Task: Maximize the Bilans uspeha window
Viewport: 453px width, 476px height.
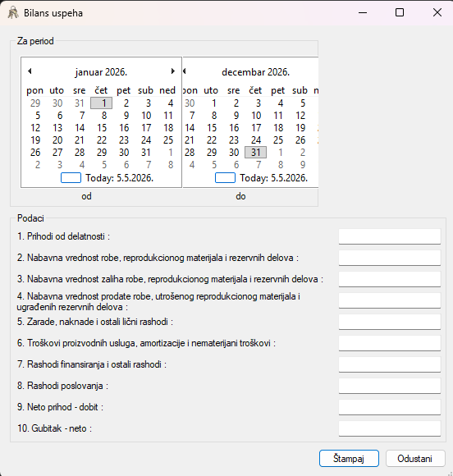Action: coord(400,12)
